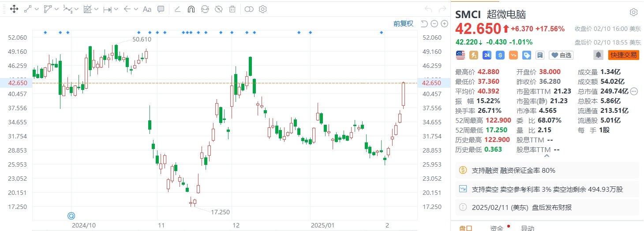Click the 52周最高 122.900 value
The image size is (644, 231).
(498, 120)
